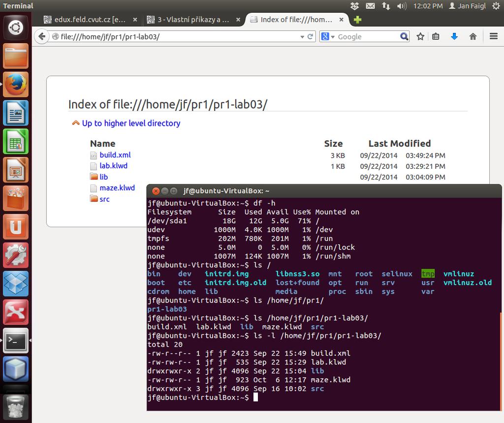Open Dropbox indicator in top panel
The height and width of the screenshot is (423, 504).
point(354,6)
